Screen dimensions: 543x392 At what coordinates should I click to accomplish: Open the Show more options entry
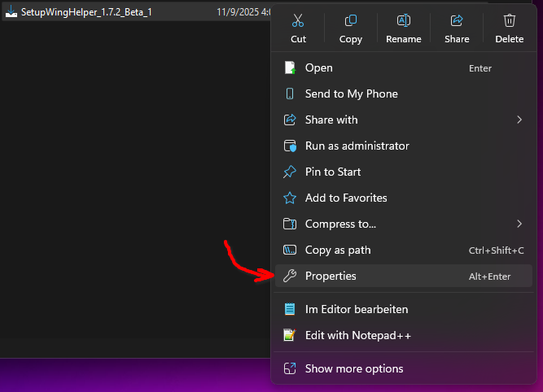coord(353,368)
